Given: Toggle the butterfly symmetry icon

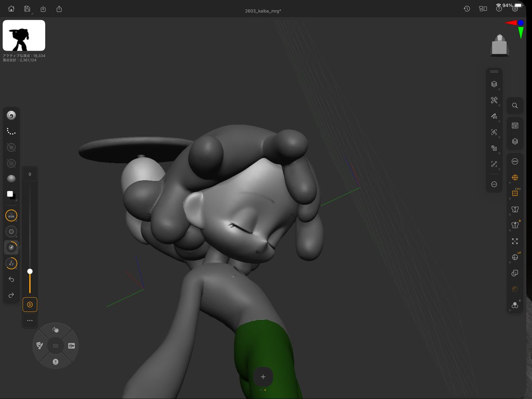Looking at the screenshot, I should (x=515, y=209).
